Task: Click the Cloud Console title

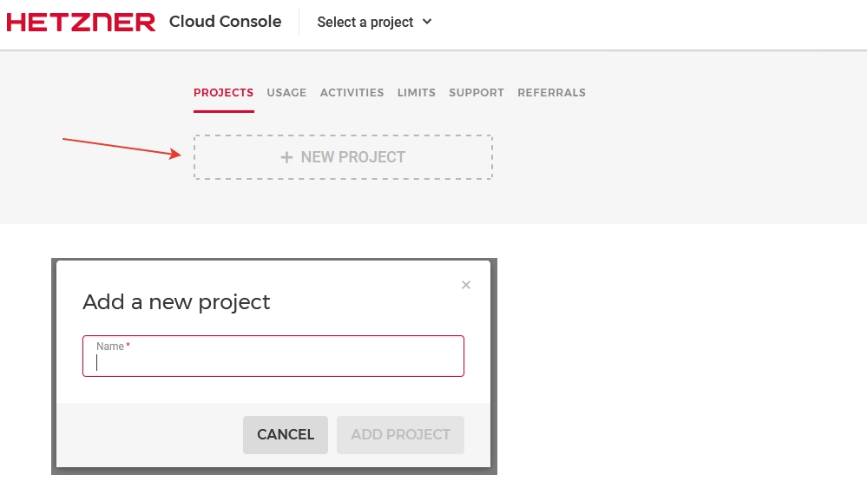Action: (225, 23)
